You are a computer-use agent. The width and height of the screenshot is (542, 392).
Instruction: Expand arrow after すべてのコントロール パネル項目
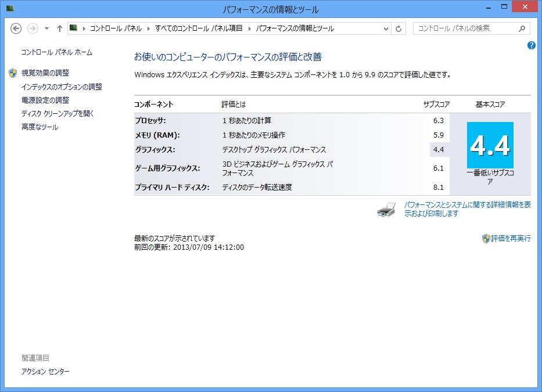click(249, 28)
